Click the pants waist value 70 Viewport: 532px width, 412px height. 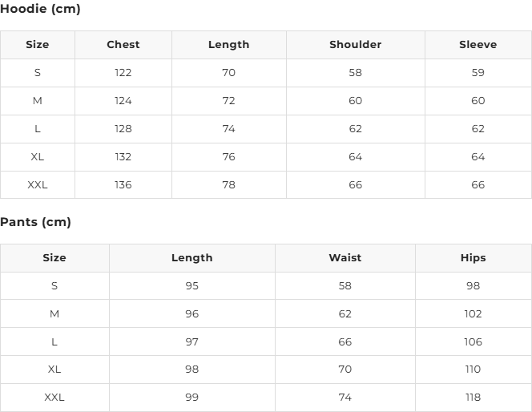click(345, 370)
